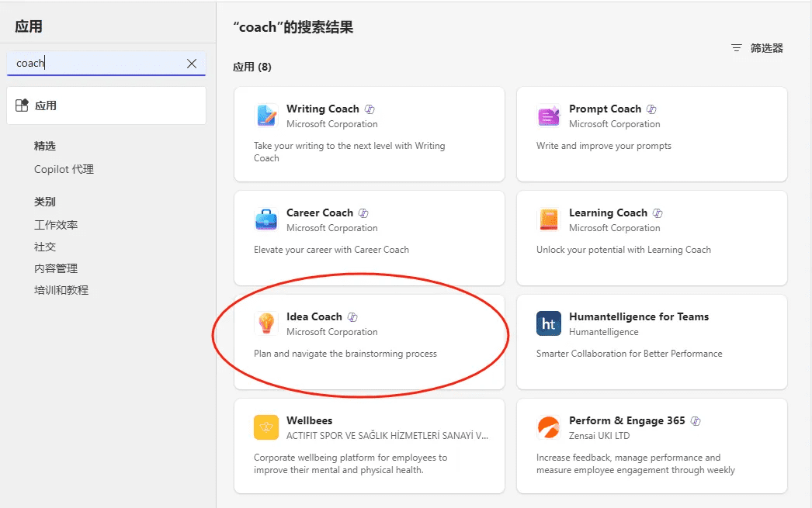Open the Writing Coach title
This screenshot has height=508, width=812.
tap(323, 109)
